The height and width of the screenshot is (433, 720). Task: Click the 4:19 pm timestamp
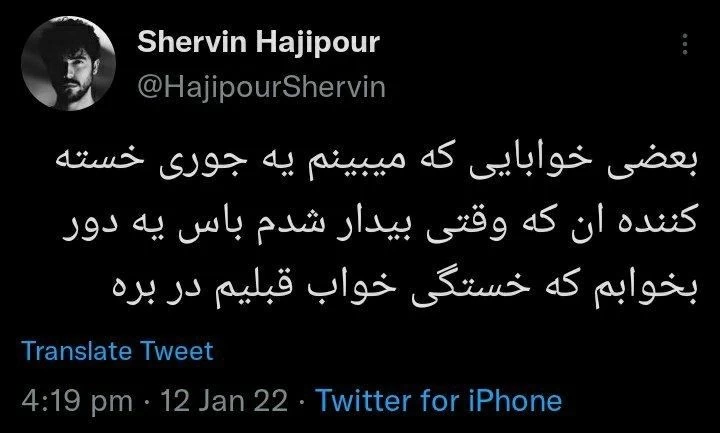(77, 401)
